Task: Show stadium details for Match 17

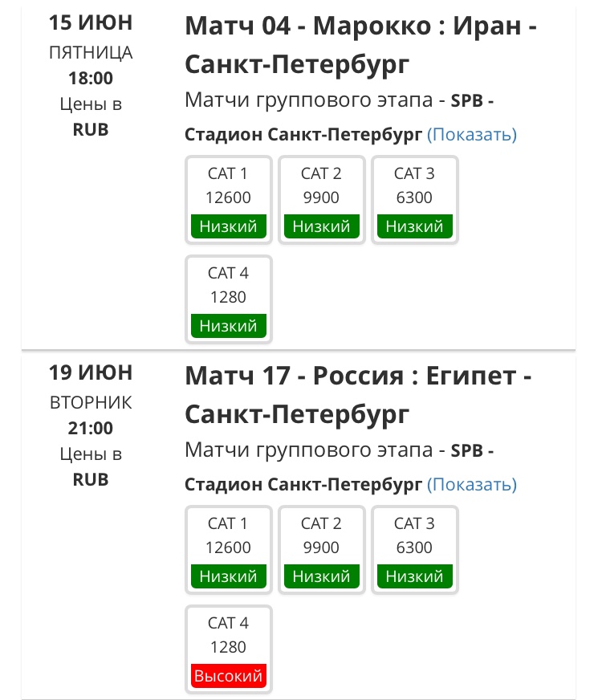Action: coord(471,485)
